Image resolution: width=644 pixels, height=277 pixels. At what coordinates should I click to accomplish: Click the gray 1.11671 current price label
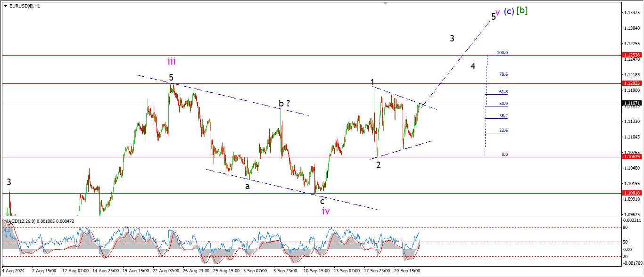(633, 103)
